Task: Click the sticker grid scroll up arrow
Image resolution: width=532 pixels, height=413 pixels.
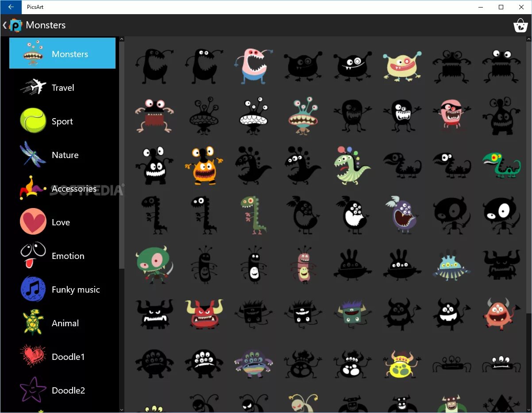Action: pyautogui.click(x=529, y=39)
